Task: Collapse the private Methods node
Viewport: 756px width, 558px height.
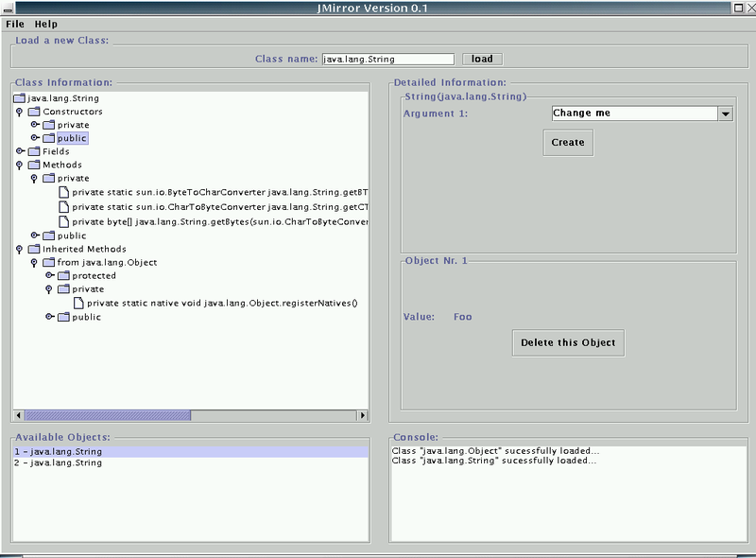Action: pyautogui.click(x=34, y=179)
